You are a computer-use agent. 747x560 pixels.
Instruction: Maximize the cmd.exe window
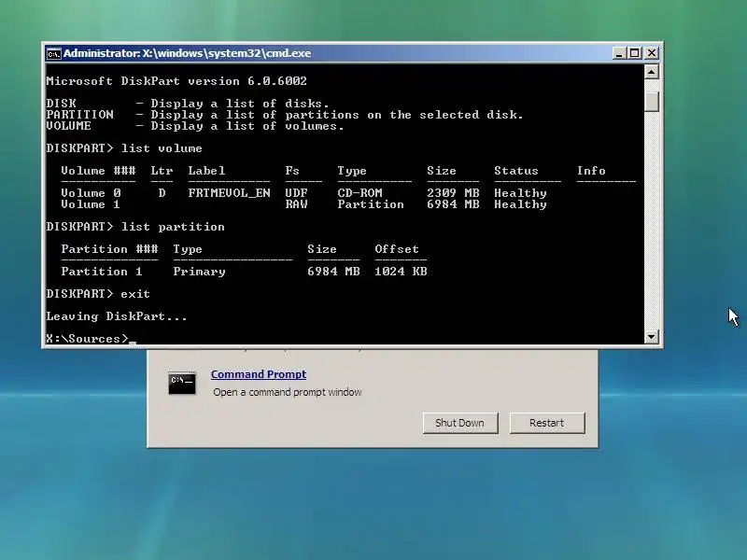click(x=635, y=53)
